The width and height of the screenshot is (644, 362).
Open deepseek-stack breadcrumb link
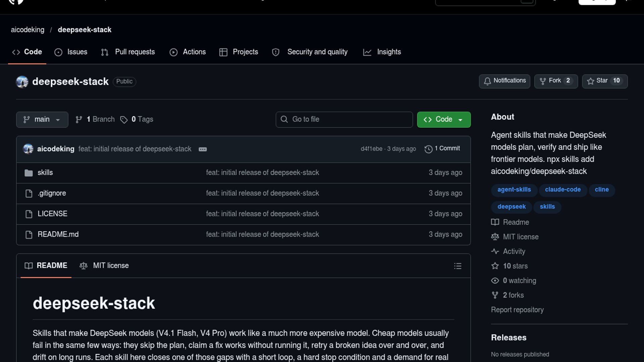pyautogui.click(x=85, y=30)
